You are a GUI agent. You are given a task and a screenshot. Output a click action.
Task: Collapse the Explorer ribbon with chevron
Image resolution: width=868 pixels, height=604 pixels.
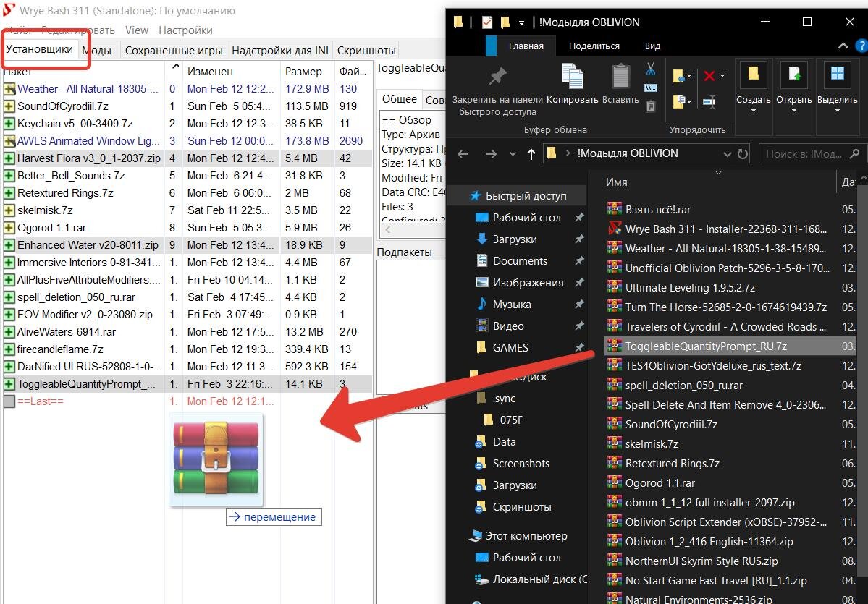(843, 46)
